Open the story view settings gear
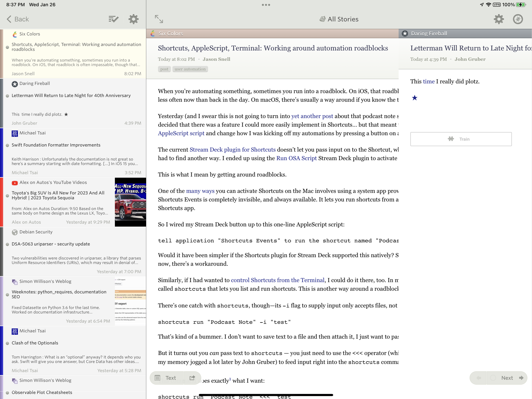 [x=499, y=19]
